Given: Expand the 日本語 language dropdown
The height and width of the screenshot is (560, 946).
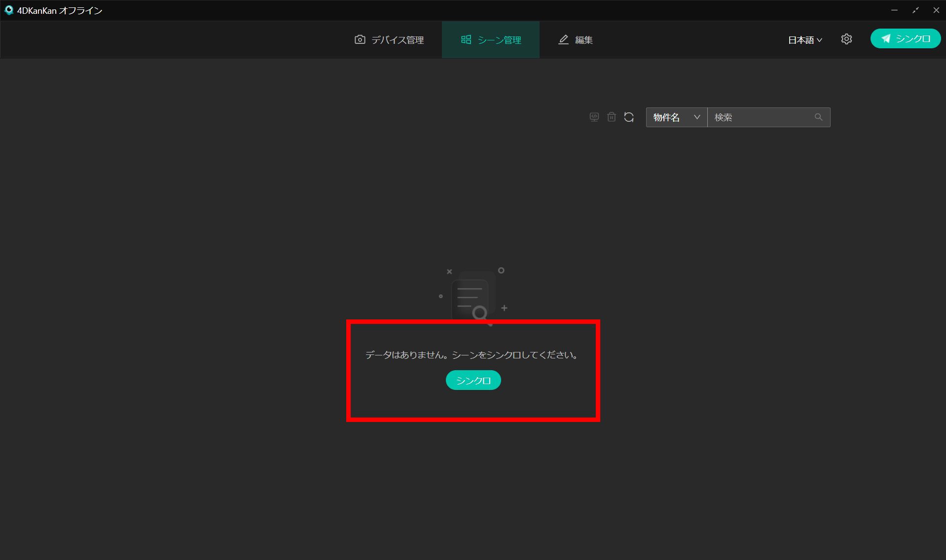Looking at the screenshot, I should coord(804,40).
